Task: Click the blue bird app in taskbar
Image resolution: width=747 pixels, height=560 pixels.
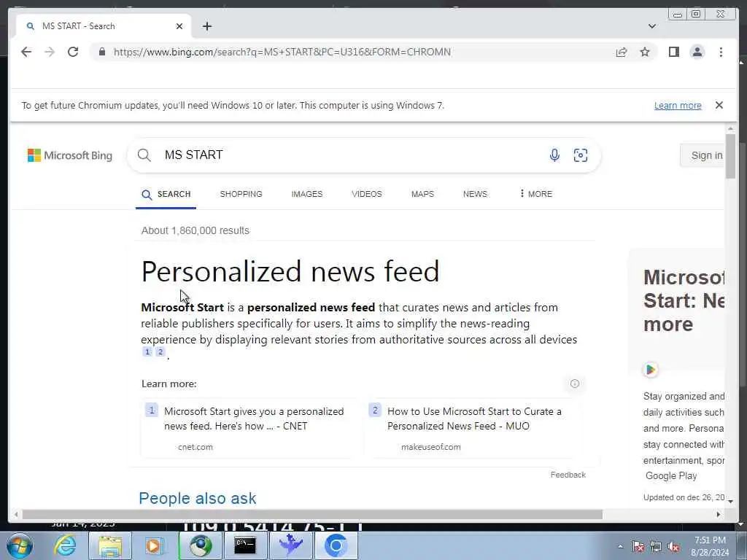Action: pos(290,545)
